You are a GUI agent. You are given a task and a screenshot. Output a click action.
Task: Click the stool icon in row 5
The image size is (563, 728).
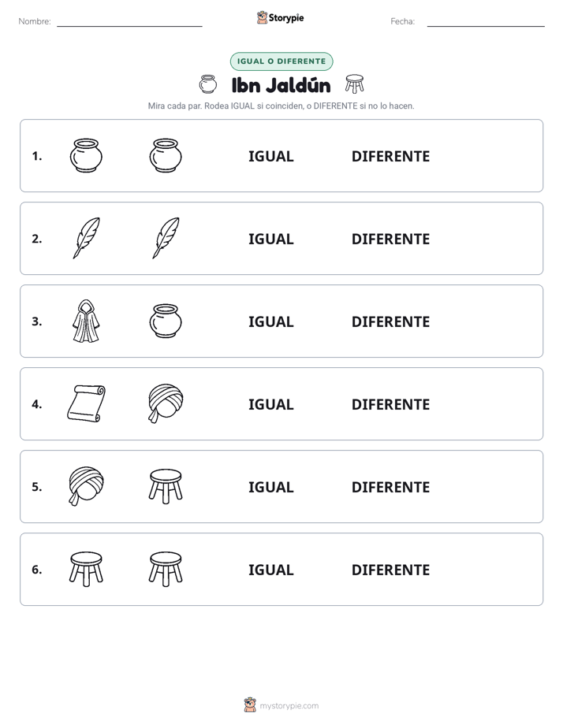click(166, 487)
